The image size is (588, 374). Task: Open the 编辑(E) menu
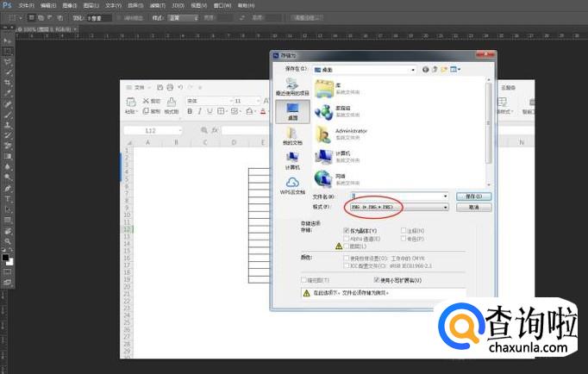[x=48, y=6]
